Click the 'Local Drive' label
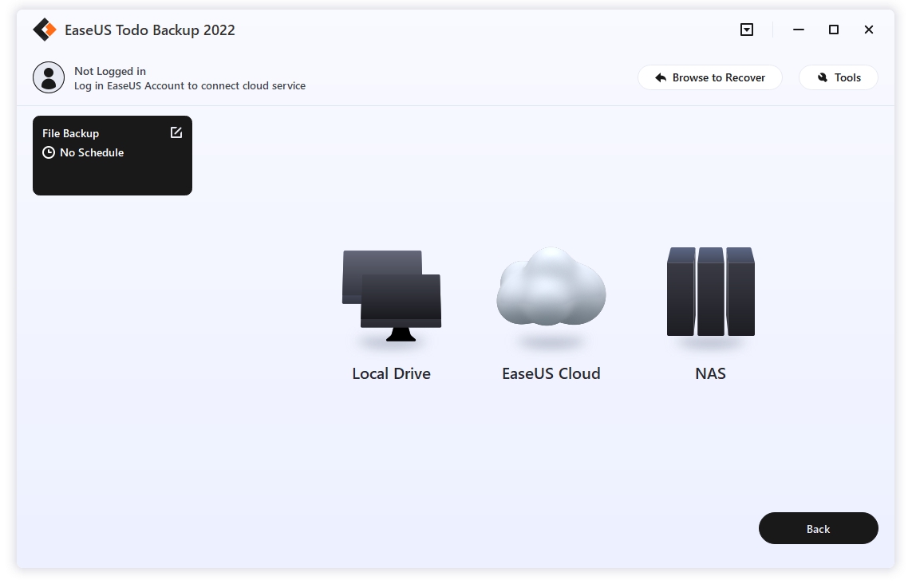The height and width of the screenshot is (588, 912). coord(392,373)
